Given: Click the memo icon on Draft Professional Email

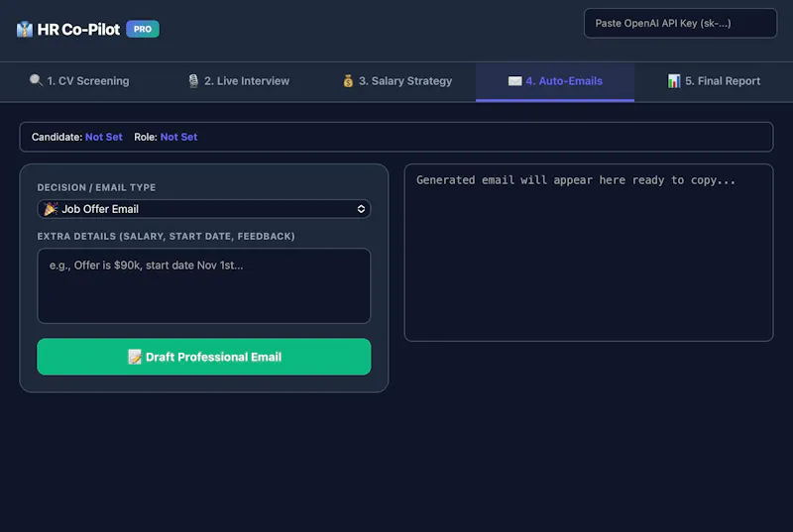Looking at the screenshot, I should pyautogui.click(x=135, y=357).
